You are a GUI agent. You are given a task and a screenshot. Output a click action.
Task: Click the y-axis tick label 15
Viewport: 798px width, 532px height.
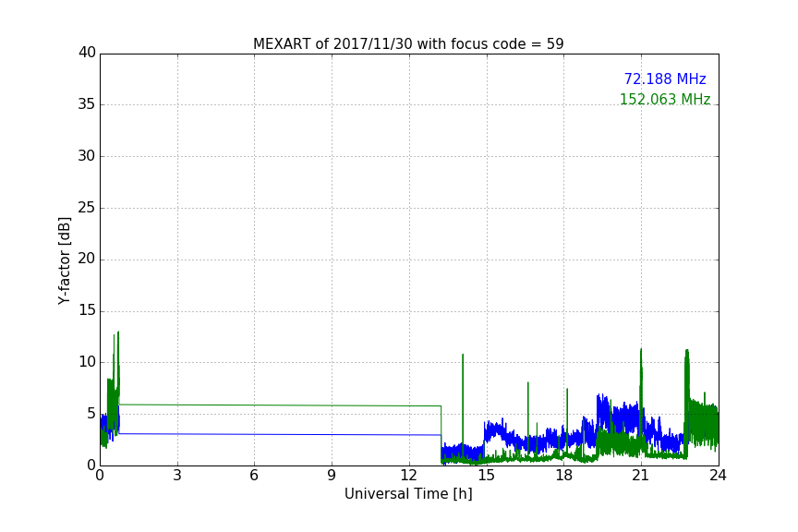87,310
